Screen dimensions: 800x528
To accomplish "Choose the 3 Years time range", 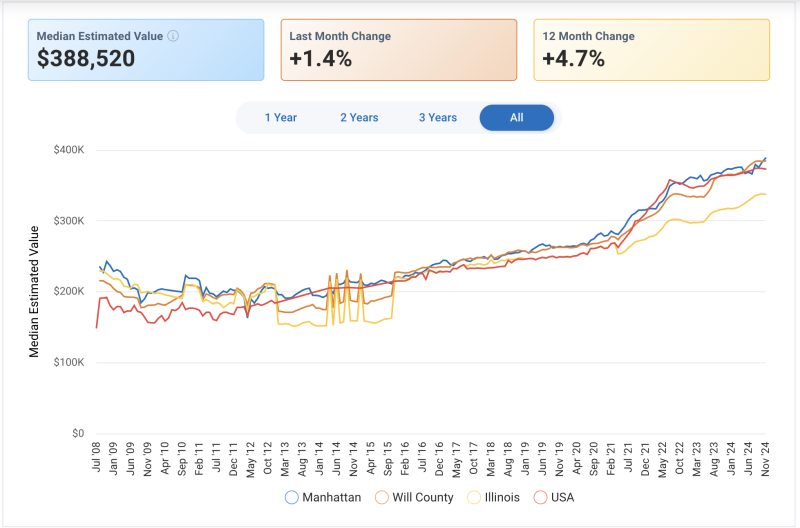I will point(438,118).
